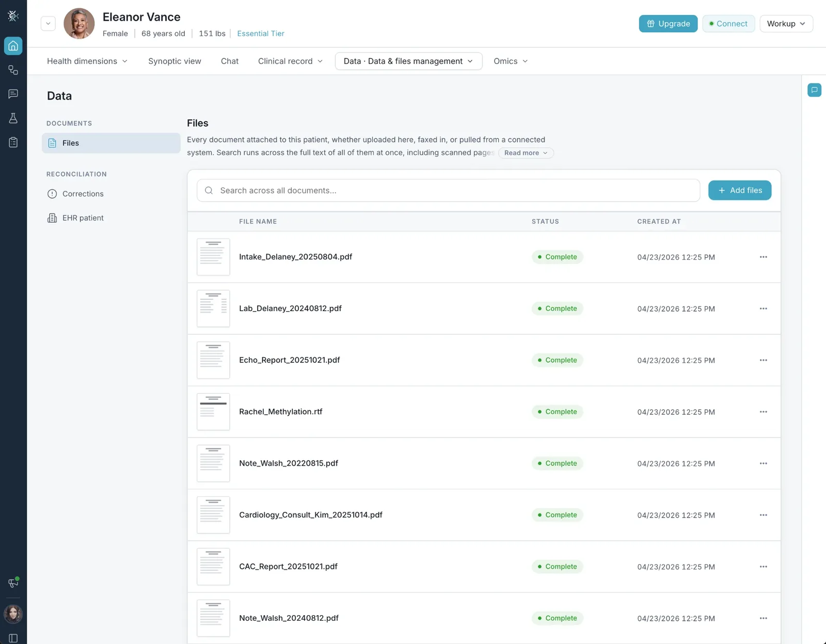This screenshot has width=826, height=644.
Task: Open the Rachel_Methylation.rtf thumbnail
Action: point(213,412)
